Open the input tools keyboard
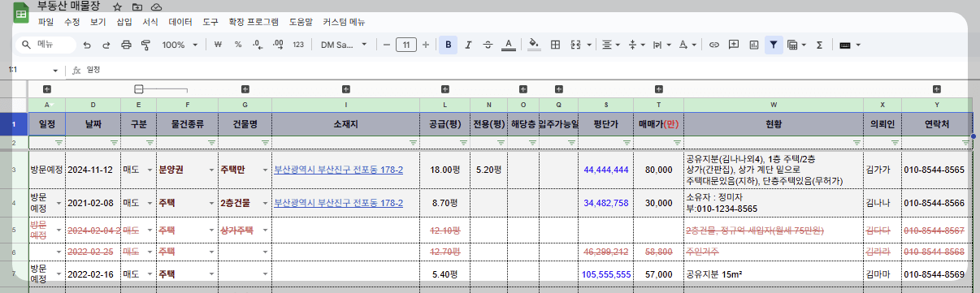The width and height of the screenshot is (980, 293). point(845,45)
